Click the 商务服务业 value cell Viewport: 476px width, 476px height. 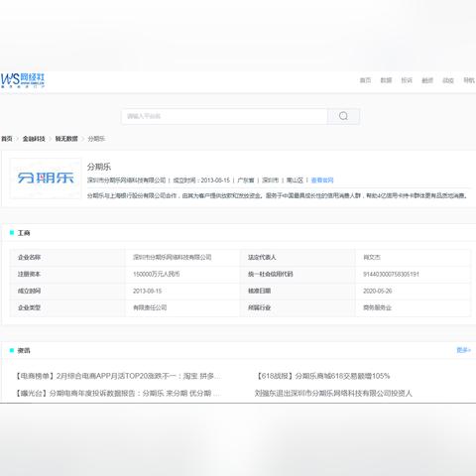click(414, 308)
